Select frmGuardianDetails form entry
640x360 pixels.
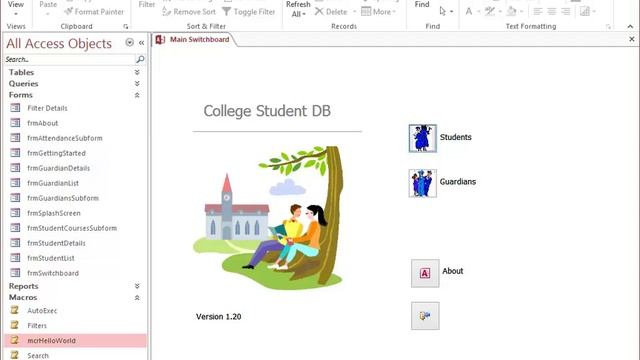tap(58, 168)
